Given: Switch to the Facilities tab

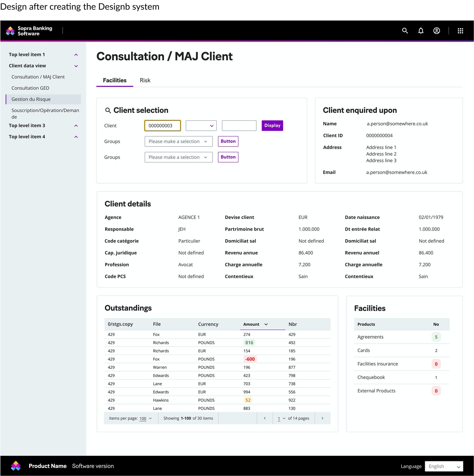Looking at the screenshot, I should [x=115, y=80].
